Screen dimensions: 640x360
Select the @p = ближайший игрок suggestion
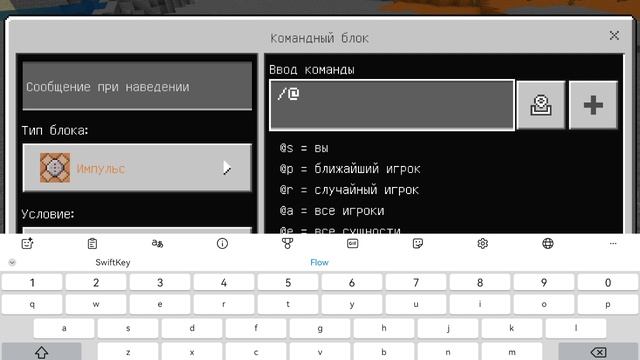350,169
